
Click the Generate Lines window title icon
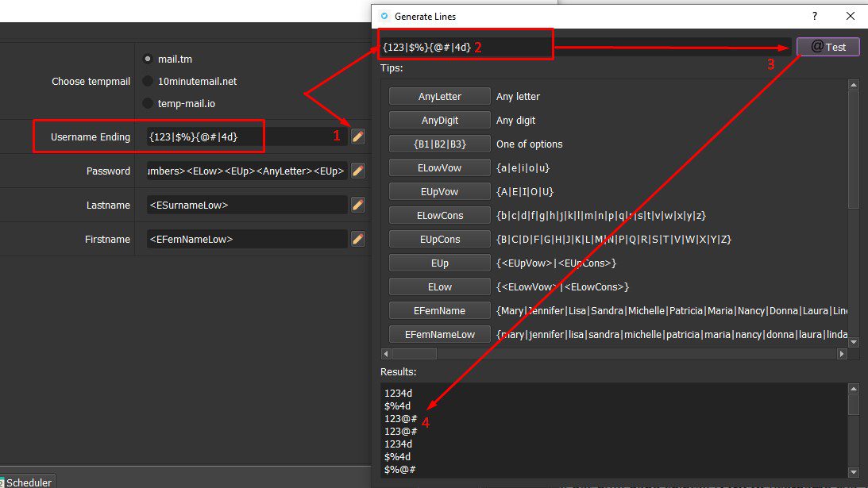(385, 16)
